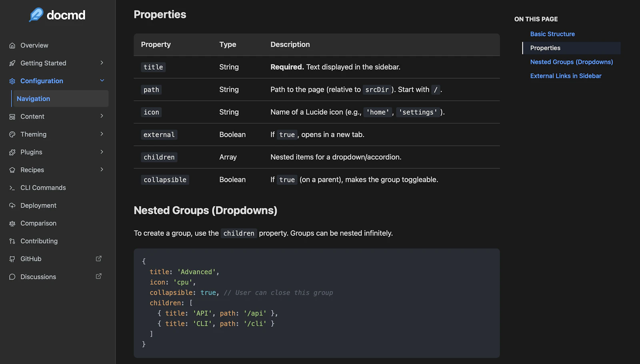Click the Array type cell
Screen dimensions: 640x364
(228, 157)
